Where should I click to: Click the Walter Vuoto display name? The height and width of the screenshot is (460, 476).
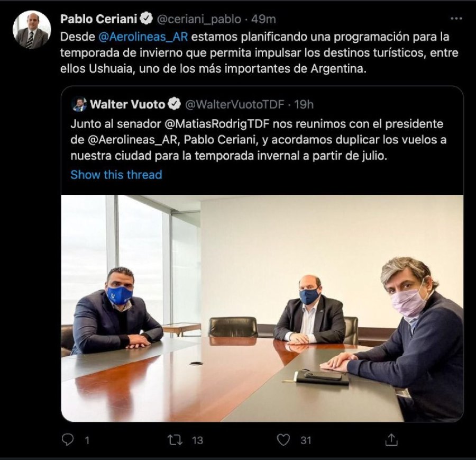click(127, 104)
